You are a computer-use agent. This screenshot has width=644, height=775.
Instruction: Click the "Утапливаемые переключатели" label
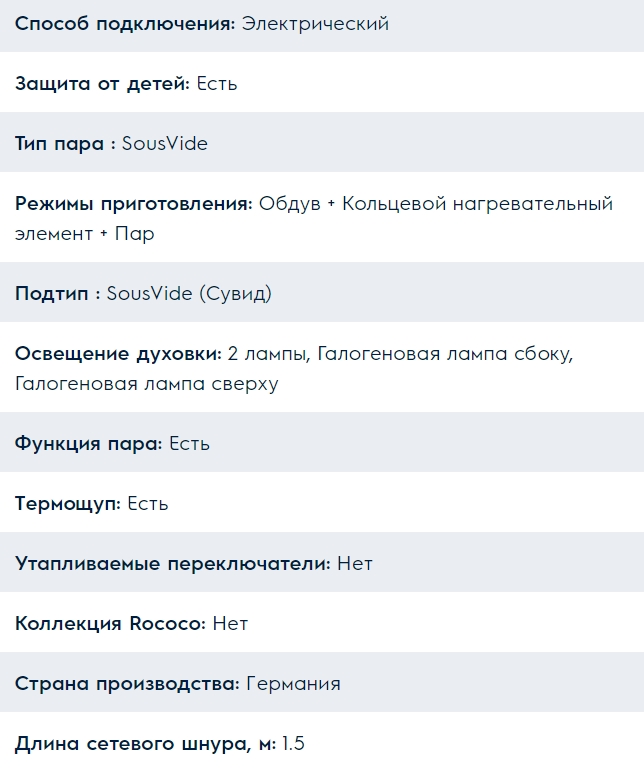pyautogui.click(x=172, y=564)
